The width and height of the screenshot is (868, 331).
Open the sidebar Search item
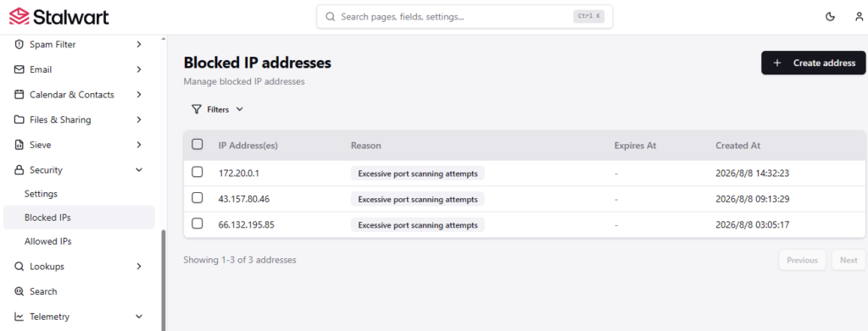click(79, 291)
